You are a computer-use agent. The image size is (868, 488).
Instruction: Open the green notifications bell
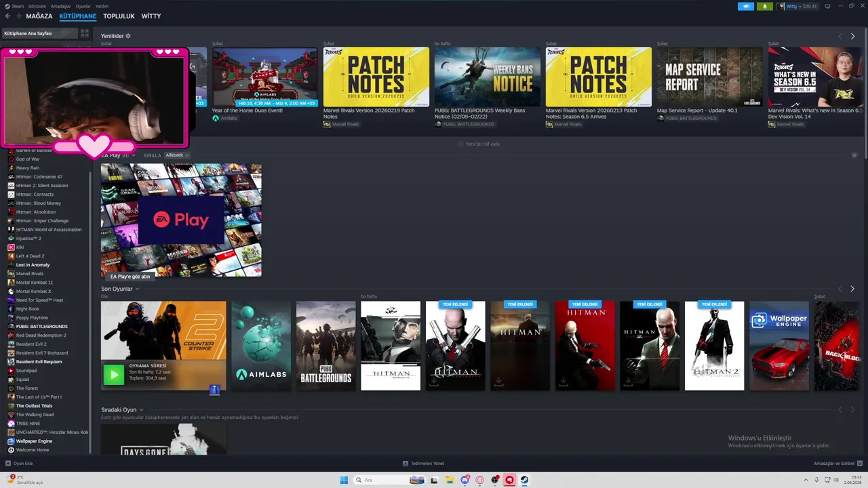(765, 6)
